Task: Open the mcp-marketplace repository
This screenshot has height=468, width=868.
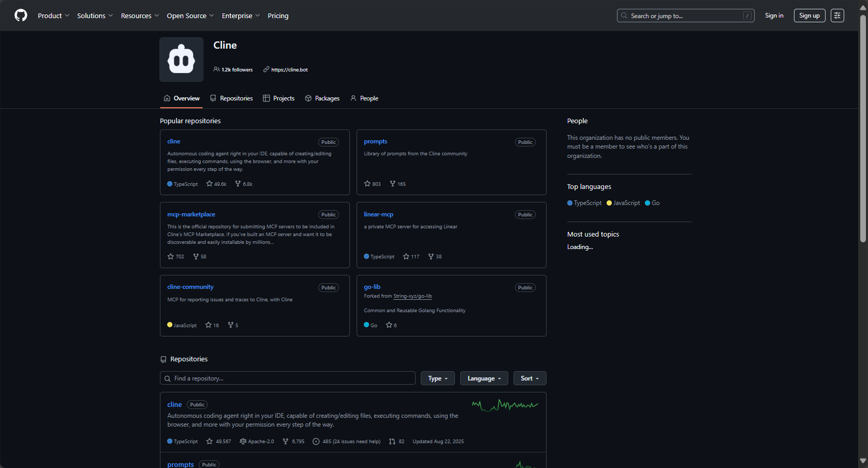Action: [x=191, y=214]
